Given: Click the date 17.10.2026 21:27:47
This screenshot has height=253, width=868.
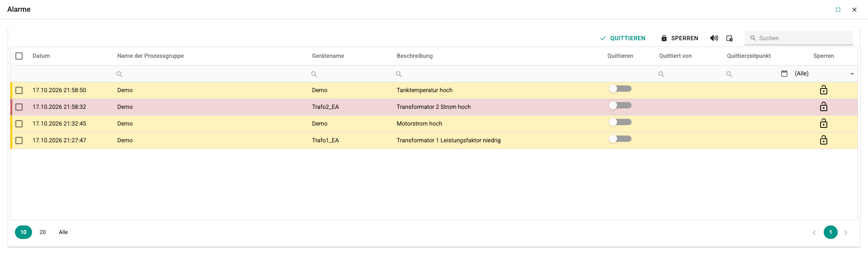Looking at the screenshot, I should 59,141.
